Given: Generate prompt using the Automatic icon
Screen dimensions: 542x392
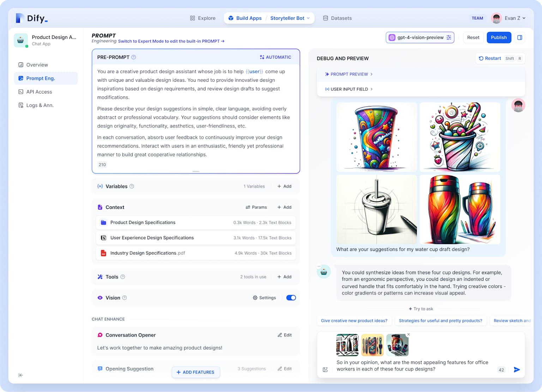Looking at the screenshot, I should pos(262,57).
